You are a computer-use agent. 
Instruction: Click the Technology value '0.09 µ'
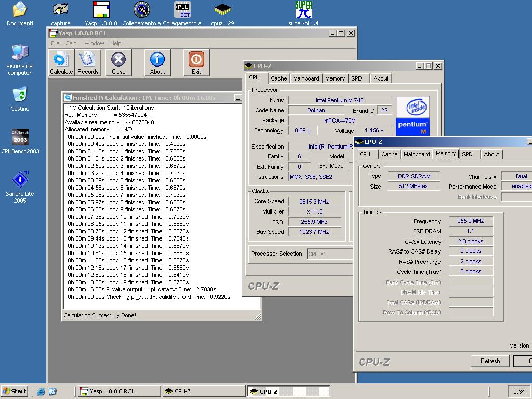coord(303,130)
